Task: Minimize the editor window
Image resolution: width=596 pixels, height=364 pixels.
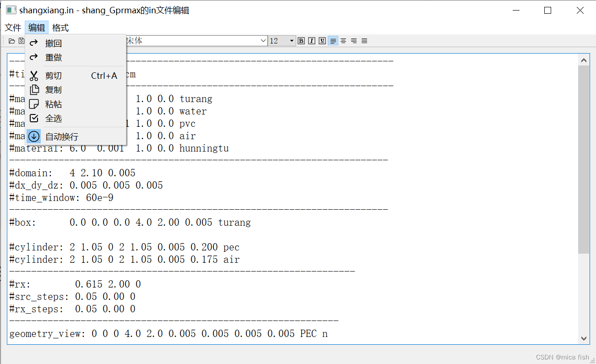Action: point(516,10)
